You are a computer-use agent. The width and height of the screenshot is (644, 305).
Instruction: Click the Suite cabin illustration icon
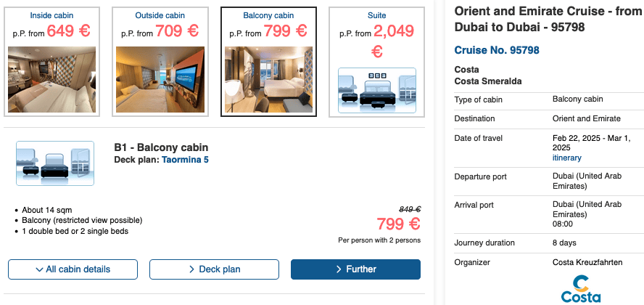[x=377, y=91]
